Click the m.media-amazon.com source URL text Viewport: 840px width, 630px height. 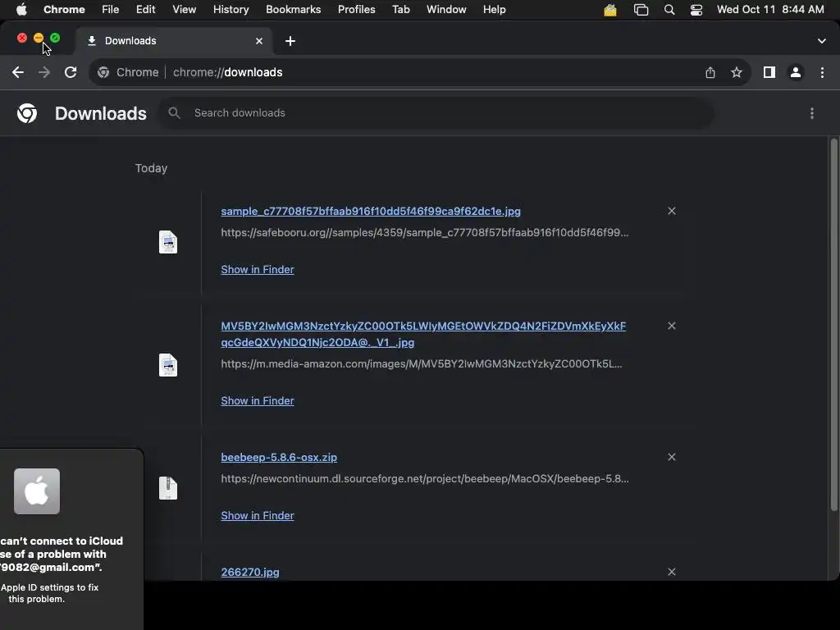tap(422, 363)
